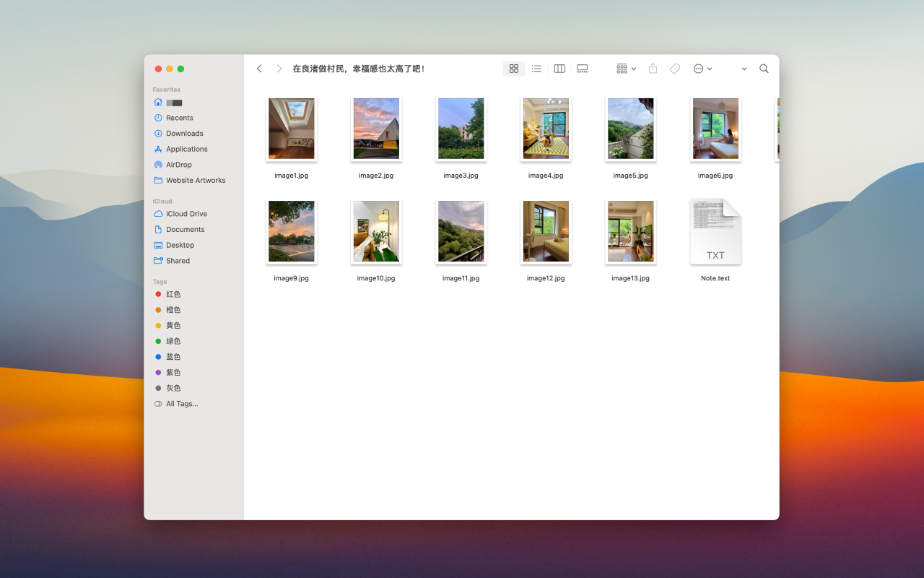This screenshot has height=578, width=924.
Task: Open iCloud Drive in the sidebar
Action: pyautogui.click(x=180, y=214)
